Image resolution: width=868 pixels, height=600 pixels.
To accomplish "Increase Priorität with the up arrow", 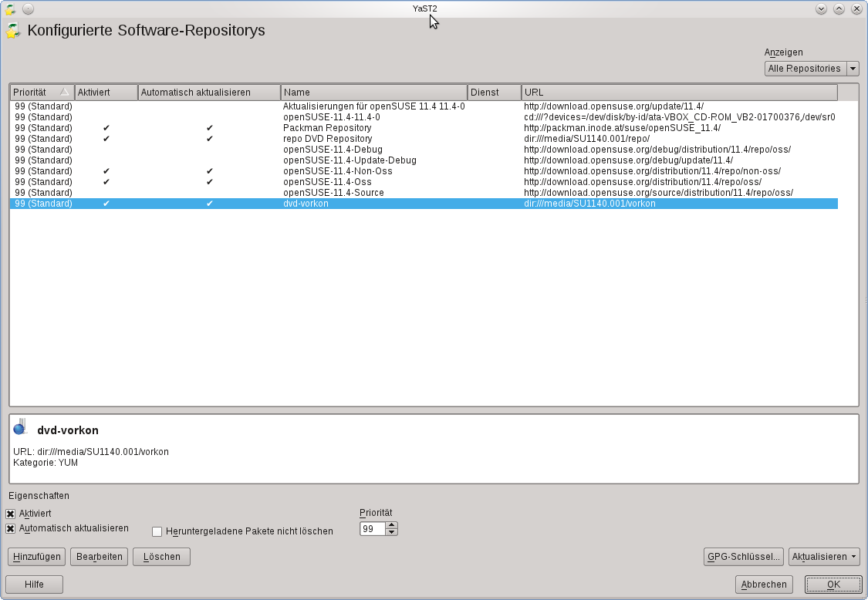I will pyautogui.click(x=391, y=525).
